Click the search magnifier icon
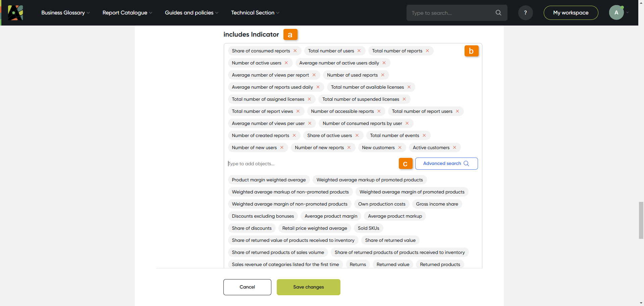This screenshot has height=306, width=644. point(498,13)
